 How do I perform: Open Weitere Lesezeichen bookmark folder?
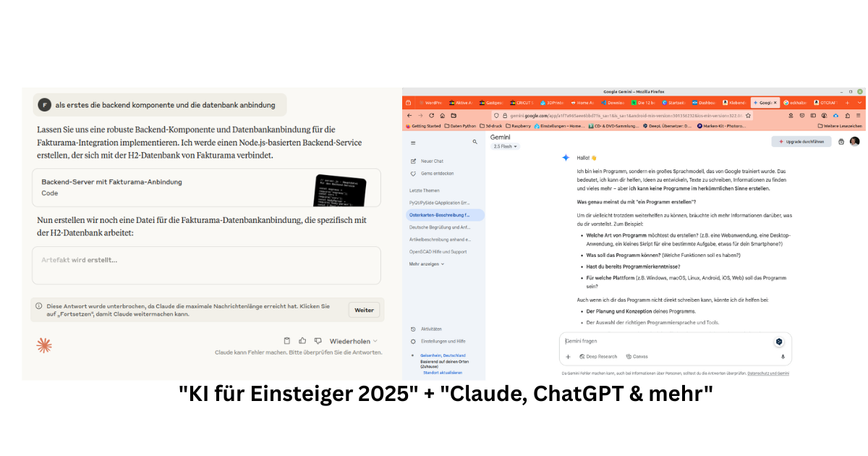click(x=840, y=126)
